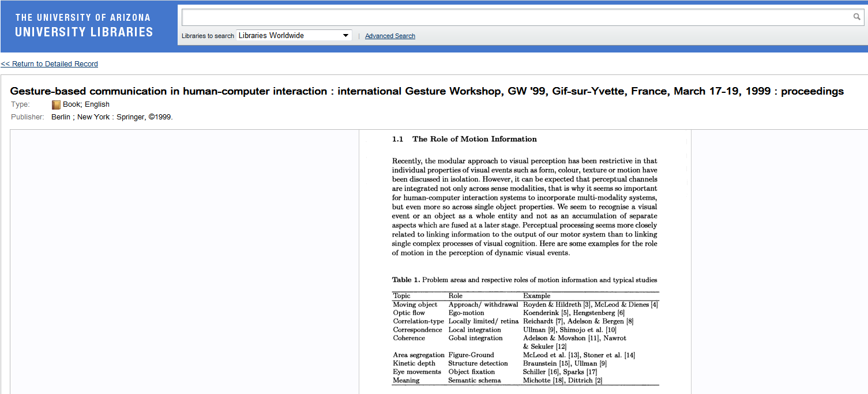Click the Publisher label in record details
The height and width of the screenshot is (394, 868).
28,117
